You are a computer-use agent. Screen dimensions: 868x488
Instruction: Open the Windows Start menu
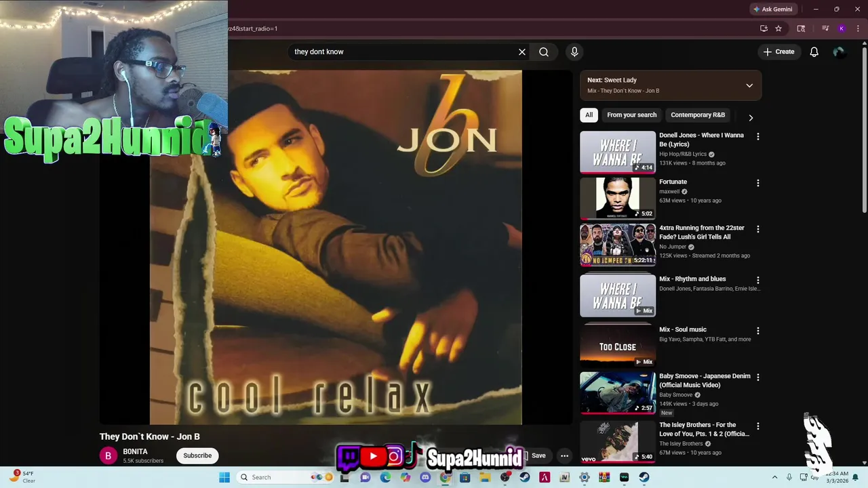(x=224, y=477)
